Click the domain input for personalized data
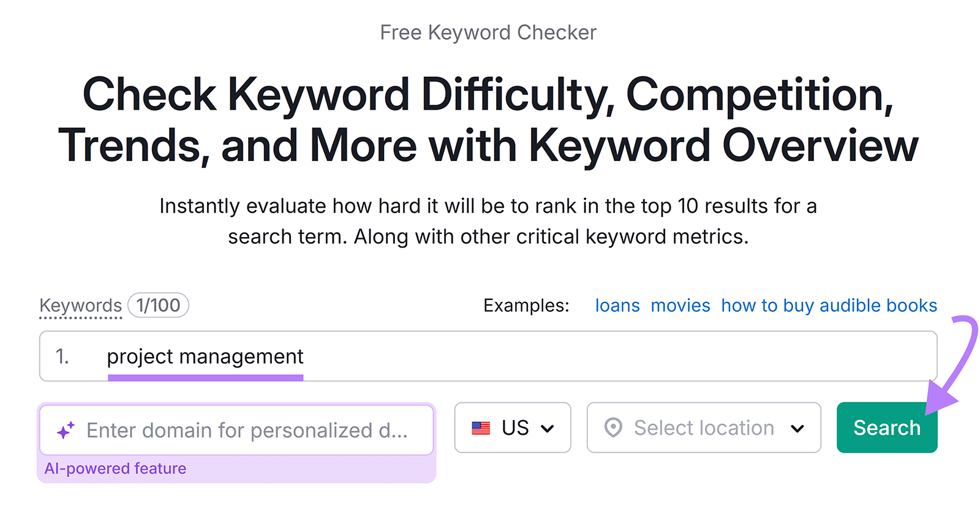The width and height of the screenshot is (980, 512). [x=245, y=429]
